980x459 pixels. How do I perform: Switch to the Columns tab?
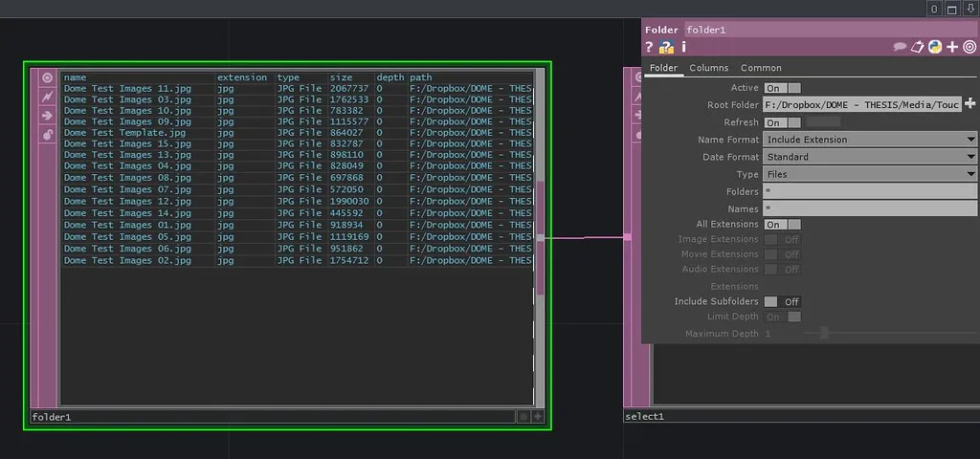point(708,68)
